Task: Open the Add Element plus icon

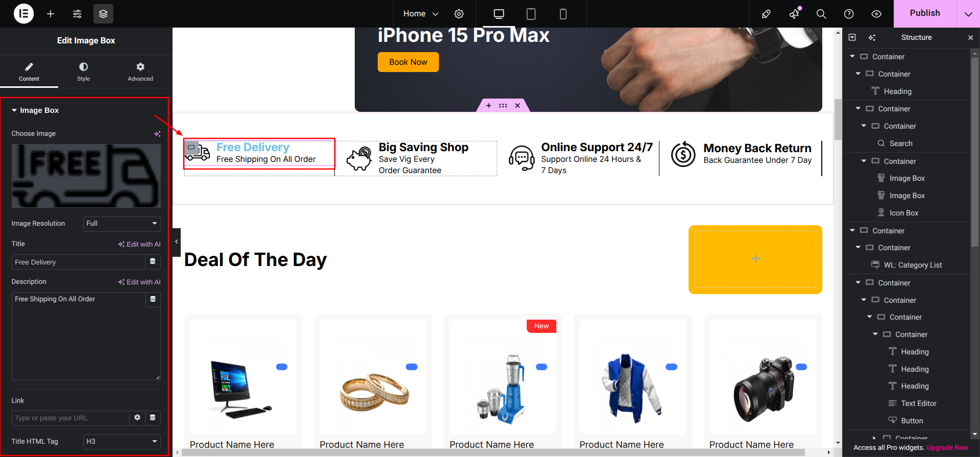Action: [x=51, y=14]
